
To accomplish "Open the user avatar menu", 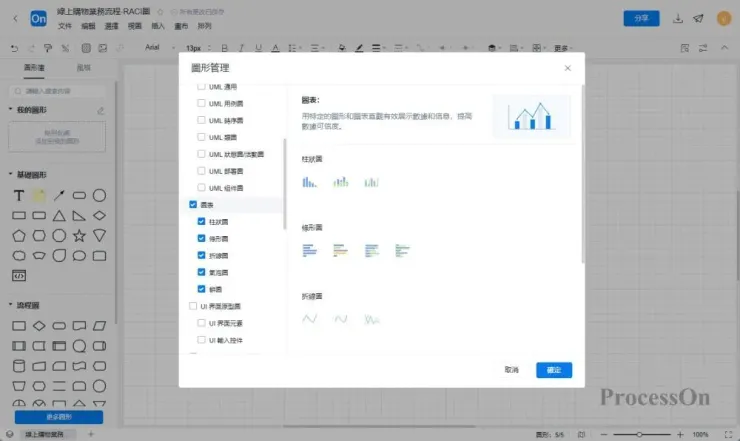I will point(724,18).
